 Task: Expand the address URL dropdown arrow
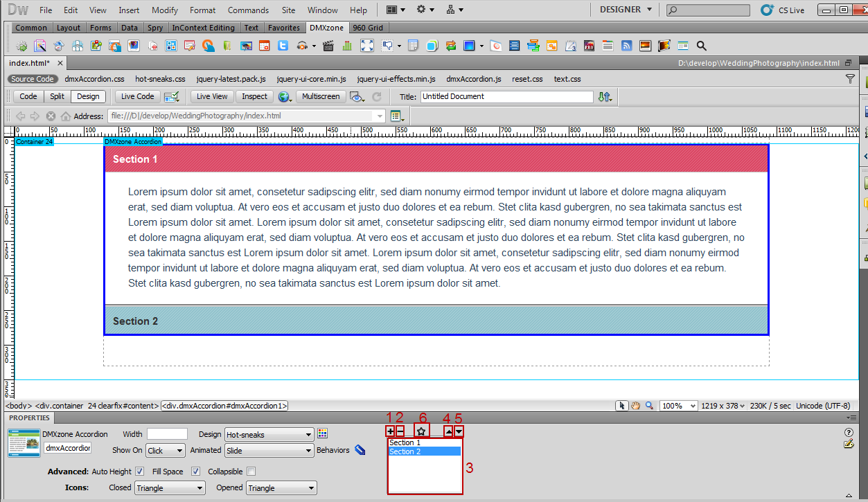tap(380, 116)
